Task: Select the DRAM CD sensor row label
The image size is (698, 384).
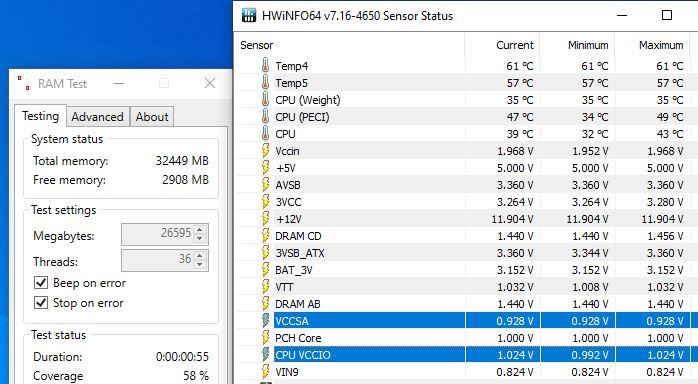Action: click(x=298, y=236)
